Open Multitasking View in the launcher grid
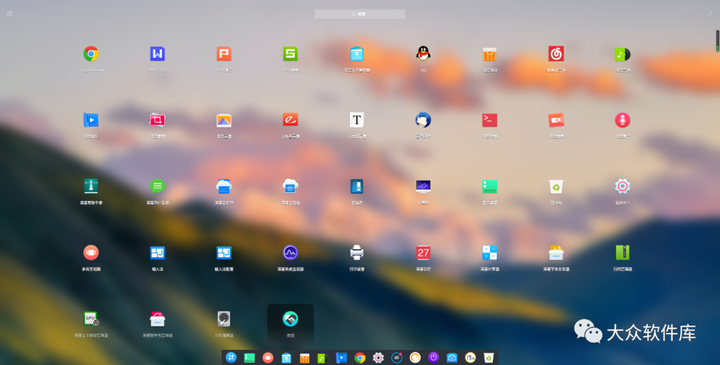 point(91,253)
